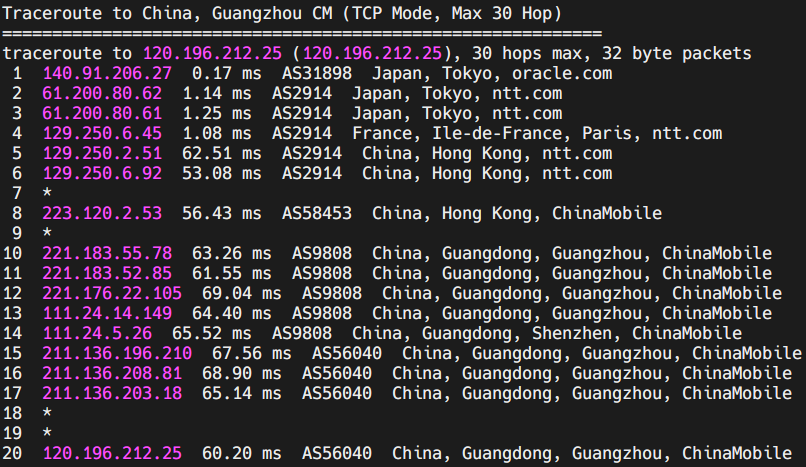Click 'oracle.com' on hop 1
This screenshot has height=467, width=806.
click(x=562, y=73)
